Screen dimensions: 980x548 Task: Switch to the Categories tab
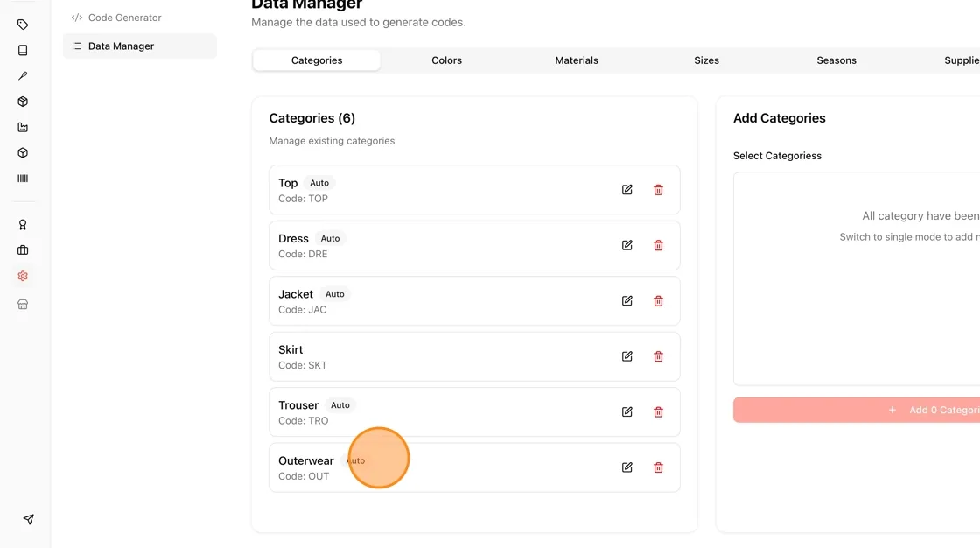[x=317, y=60]
